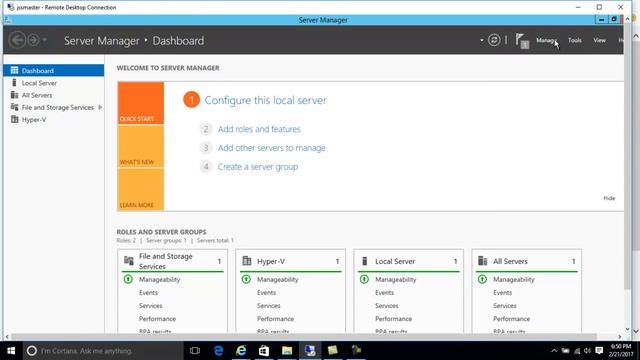Click Performance in the All Servers tile

coord(511,319)
